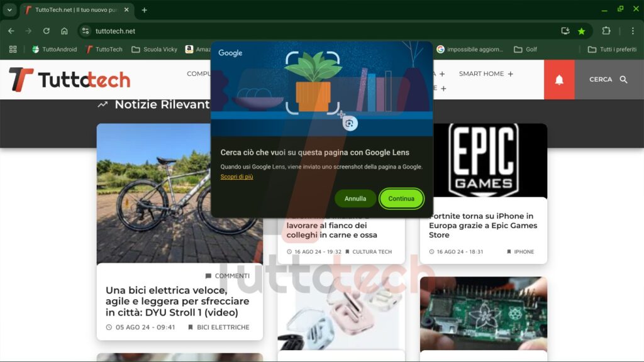This screenshot has height=362, width=644.
Task: Click the Continua button in the Lens dialog
Action: pyautogui.click(x=401, y=198)
